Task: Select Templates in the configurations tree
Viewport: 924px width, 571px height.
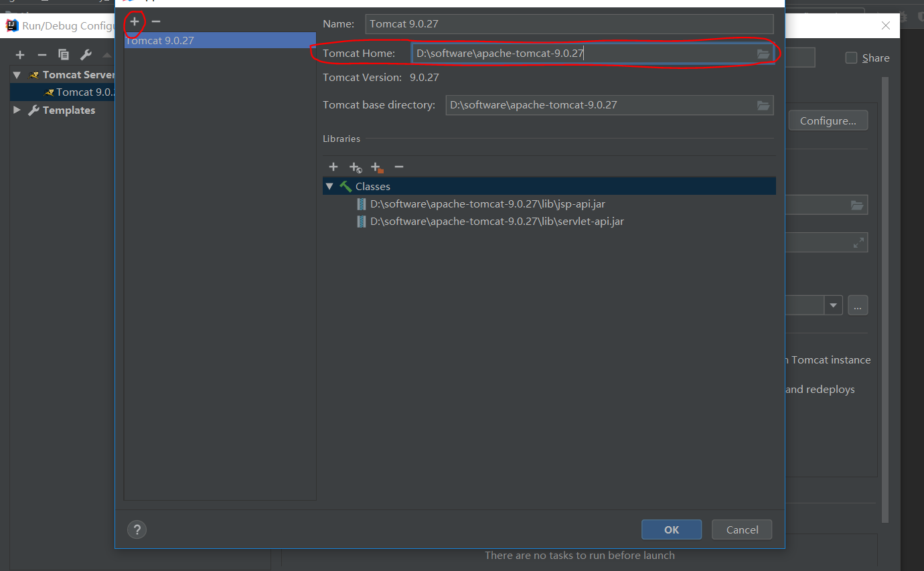Action: tap(69, 110)
